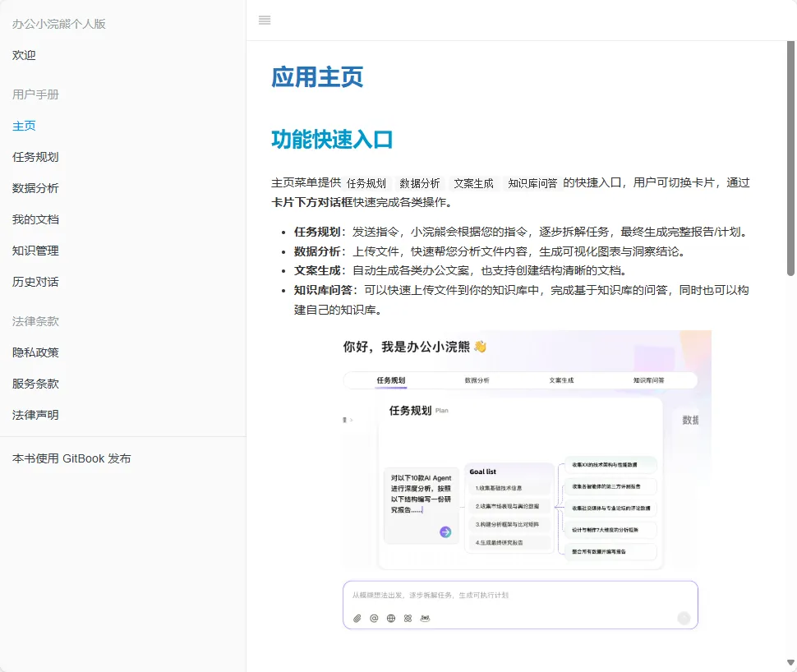Select the 文案生成 tab in the embedded screenshot

[561, 380]
